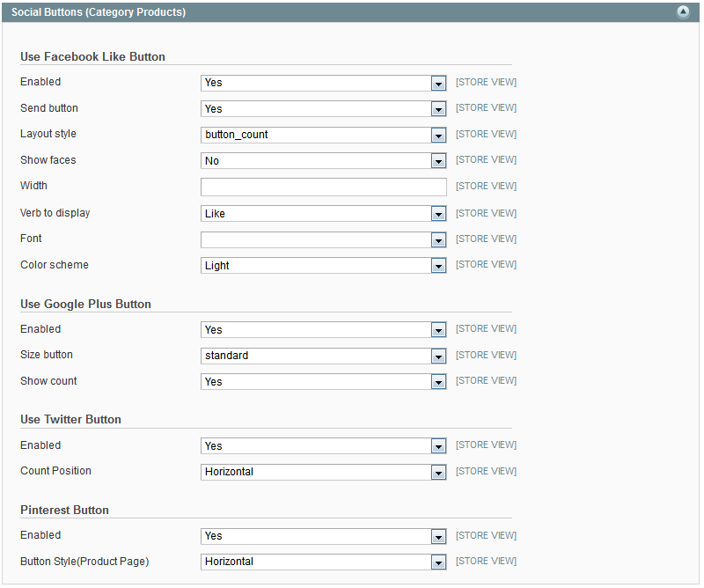This screenshot has height=588, width=704.
Task: Expand the Size button dropdown
Action: [323, 356]
